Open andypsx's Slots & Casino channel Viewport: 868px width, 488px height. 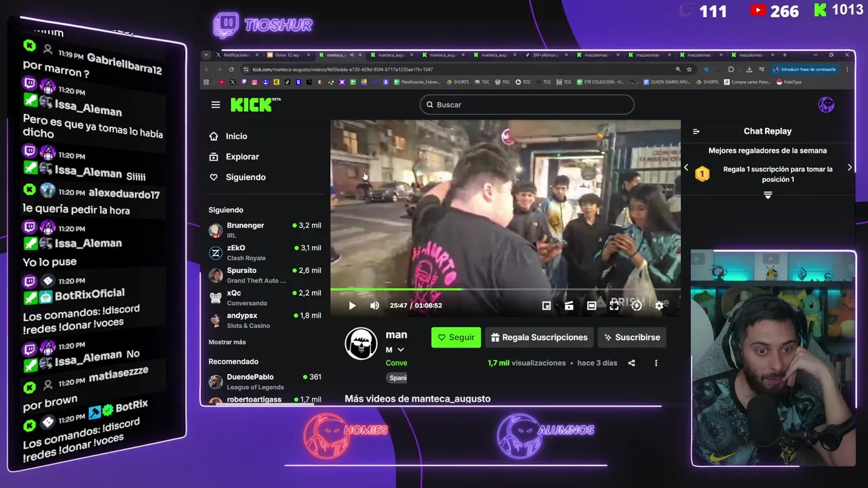tap(265, 320)
